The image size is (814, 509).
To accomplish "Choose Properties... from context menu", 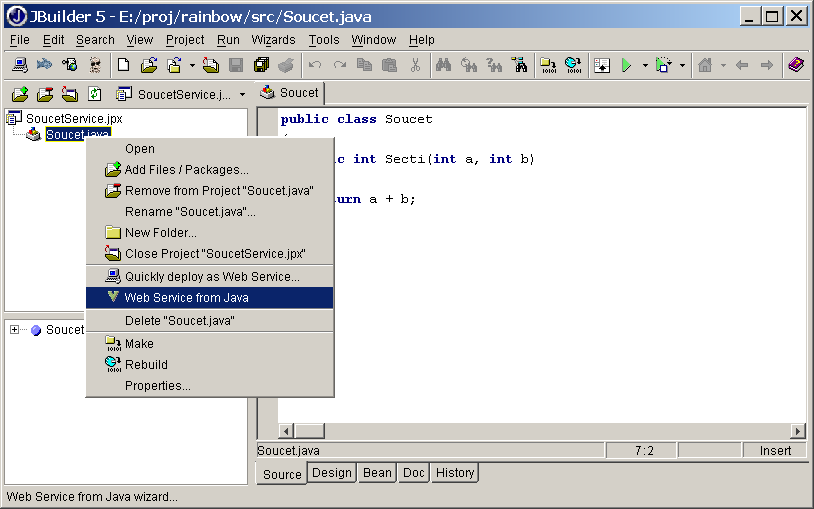I will [x=210, y=386].
